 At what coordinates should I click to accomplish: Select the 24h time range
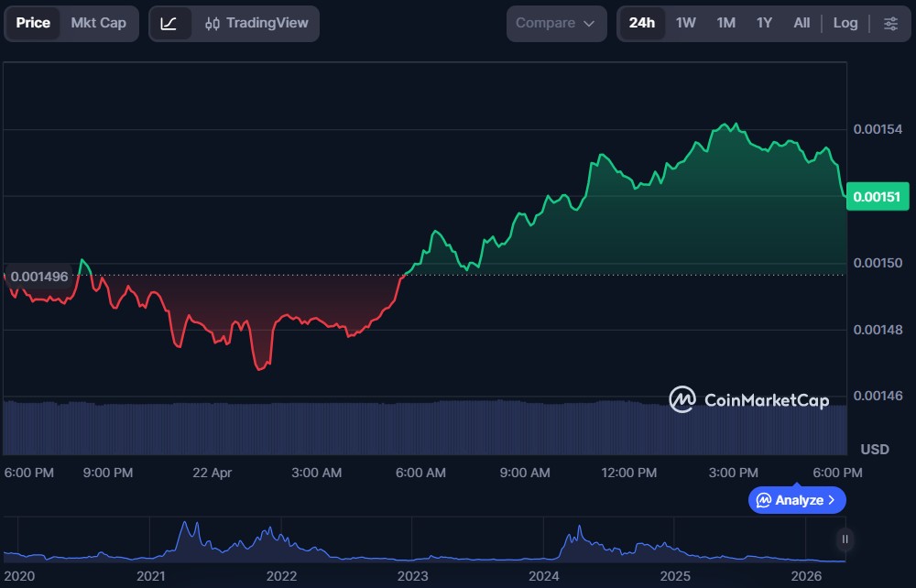(642, 23)
